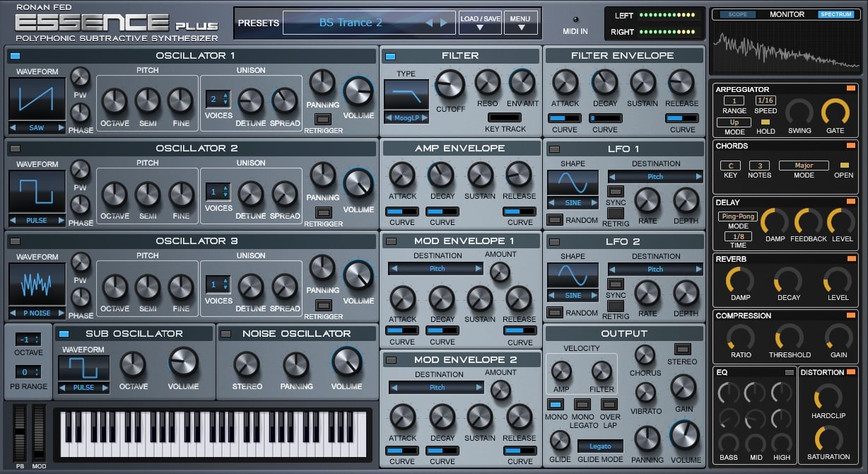Click the Oscillator 1 Detune knob

[250, 101]
